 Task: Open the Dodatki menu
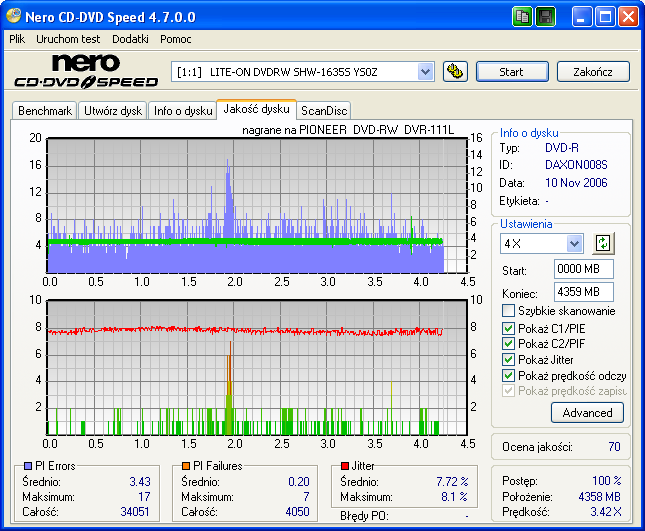pos(130,39)
